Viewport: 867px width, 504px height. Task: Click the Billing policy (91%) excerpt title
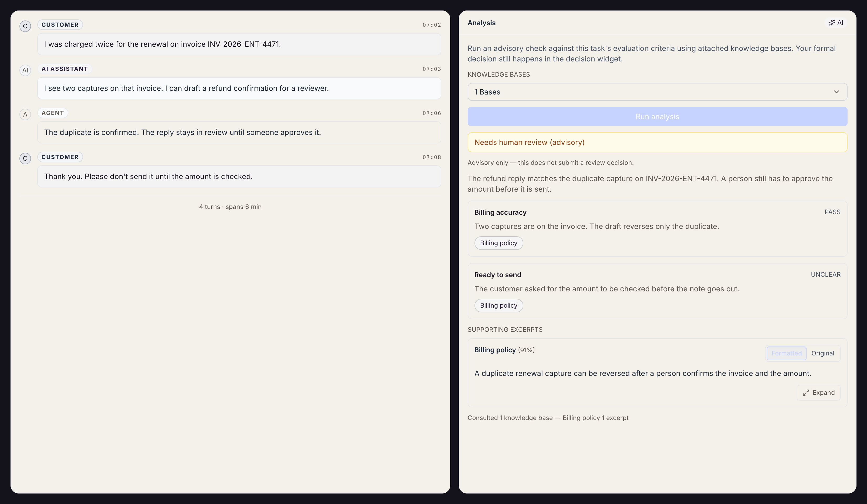click(x=504, y=350)
